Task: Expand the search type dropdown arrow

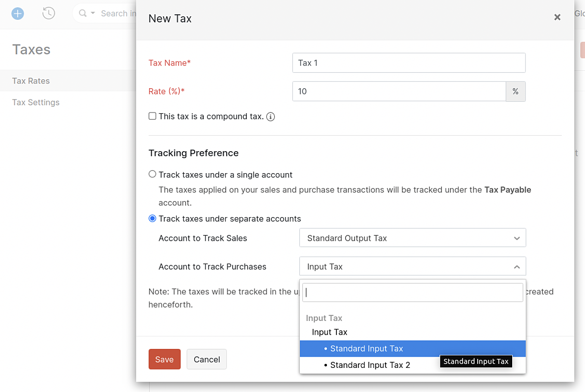Action: [93, 13]
